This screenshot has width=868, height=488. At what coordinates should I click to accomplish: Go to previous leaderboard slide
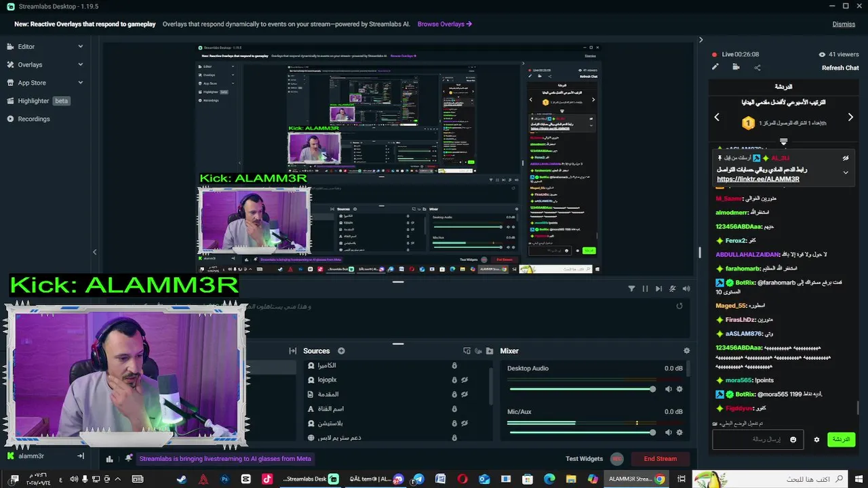point(717,117)
